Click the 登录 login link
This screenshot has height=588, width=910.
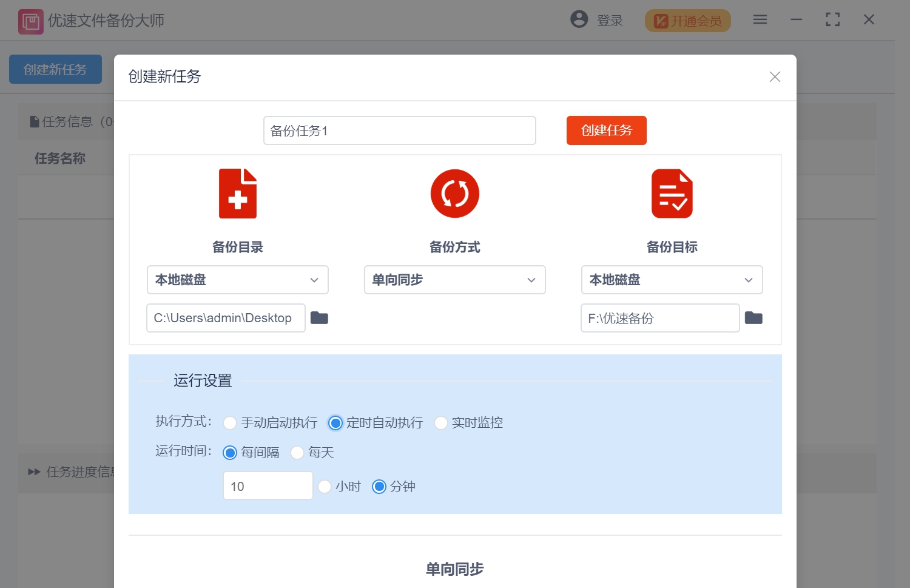(x=610, y=20)
